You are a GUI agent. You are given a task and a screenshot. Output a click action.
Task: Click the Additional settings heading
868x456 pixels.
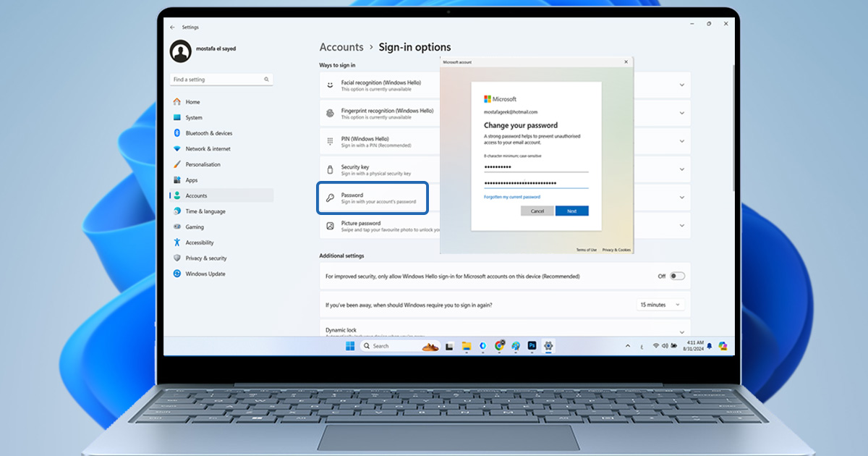(341, 256)
